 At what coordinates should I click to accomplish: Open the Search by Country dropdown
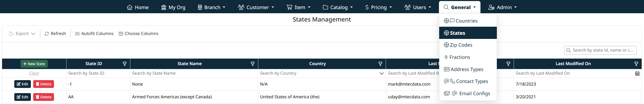[x=381, y=73]
